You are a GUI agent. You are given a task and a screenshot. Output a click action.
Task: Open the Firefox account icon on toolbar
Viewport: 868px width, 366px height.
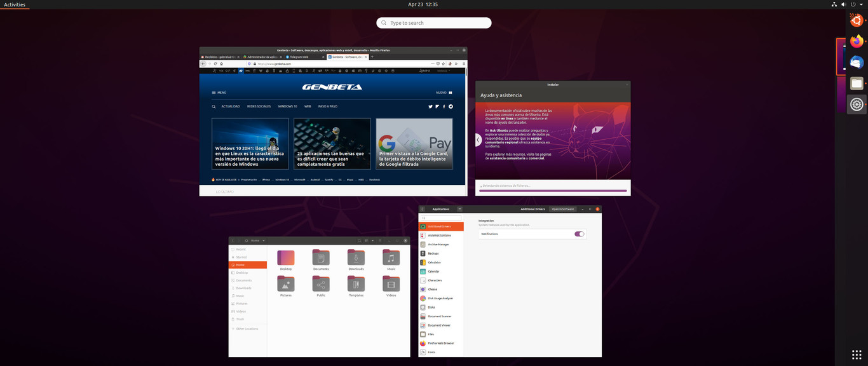coord(450,64)
